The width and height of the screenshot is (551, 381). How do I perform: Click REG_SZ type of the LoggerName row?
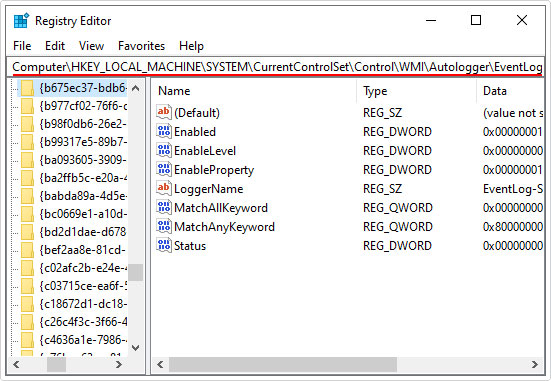pyautogui.click(x=382, y=189)
